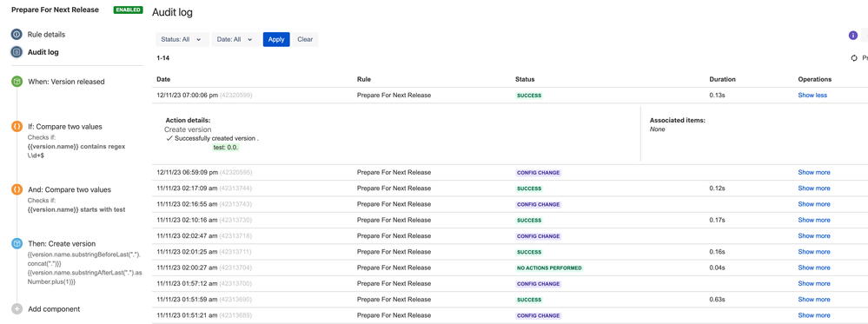
Task: Show more for NO ACTIONS PERFORMED entry
Action: (x=814, y=268)
